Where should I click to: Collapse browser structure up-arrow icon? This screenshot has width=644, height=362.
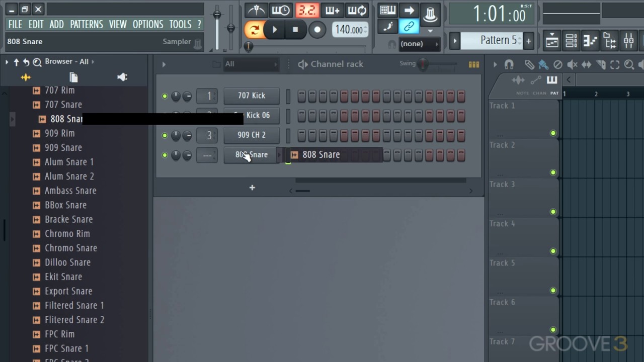click(x=16, y=62)
